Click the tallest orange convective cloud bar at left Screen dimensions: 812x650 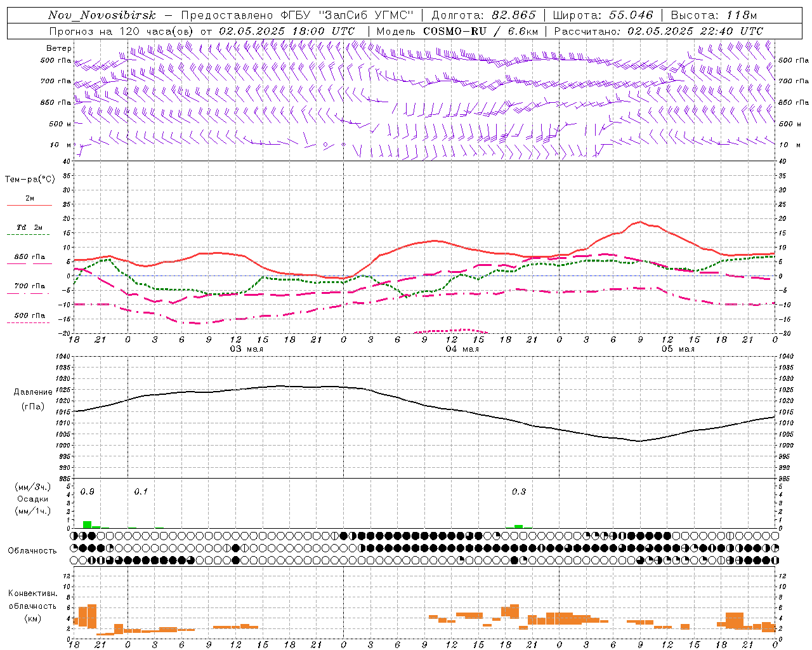point(92,616)
